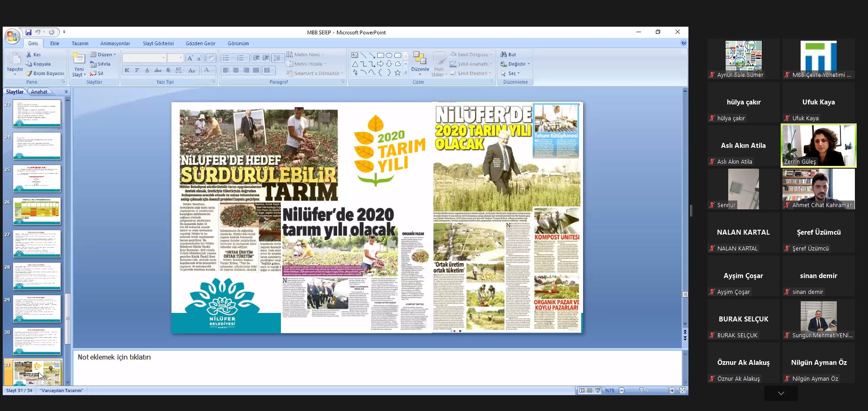This screenshot has height=411, width=868.
Task: Open the line spacing options
Action: [278, 58]
